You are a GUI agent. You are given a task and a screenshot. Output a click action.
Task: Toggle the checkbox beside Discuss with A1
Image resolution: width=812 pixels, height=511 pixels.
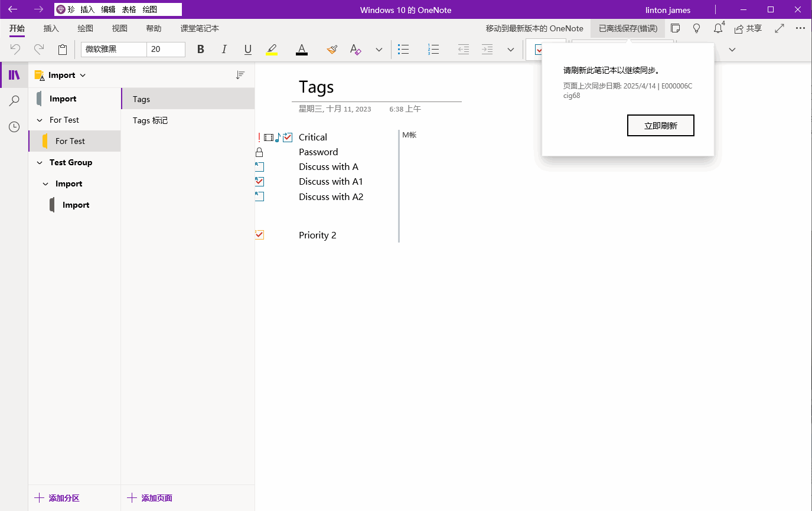[x=259, y=182]
